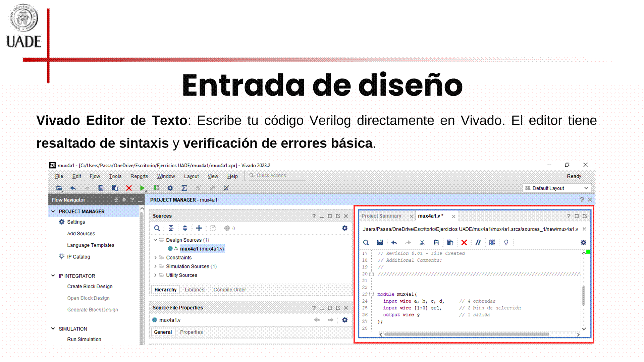Click the toggle column selection mode icon
644x362 pixels.
coord(492,242)
